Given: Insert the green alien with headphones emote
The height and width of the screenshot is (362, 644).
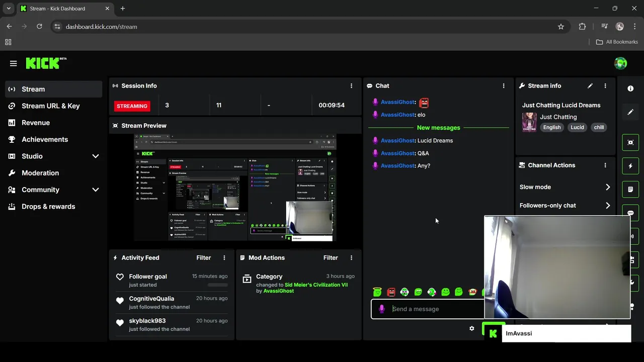Looking at the screenshot, I should (x=432, y=292).
